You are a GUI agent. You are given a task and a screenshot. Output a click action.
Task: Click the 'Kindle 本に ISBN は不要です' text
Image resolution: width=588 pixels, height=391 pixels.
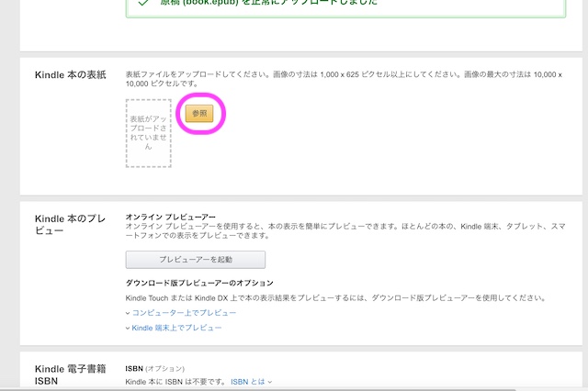point(175,381)
